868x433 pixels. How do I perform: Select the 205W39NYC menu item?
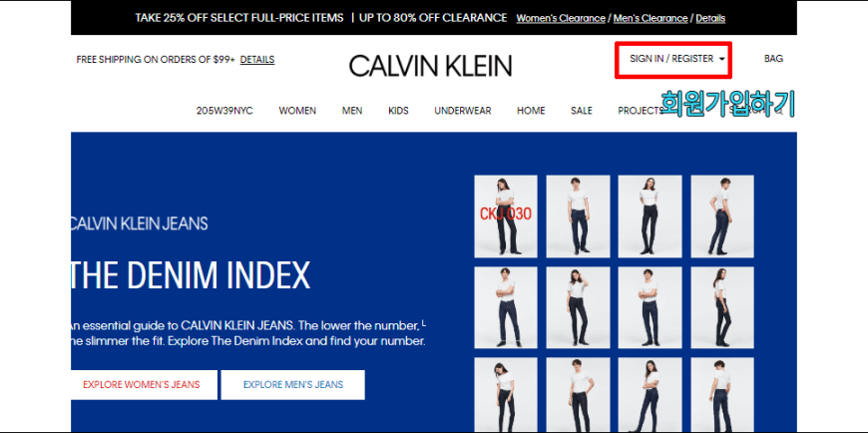coord(224,111)
